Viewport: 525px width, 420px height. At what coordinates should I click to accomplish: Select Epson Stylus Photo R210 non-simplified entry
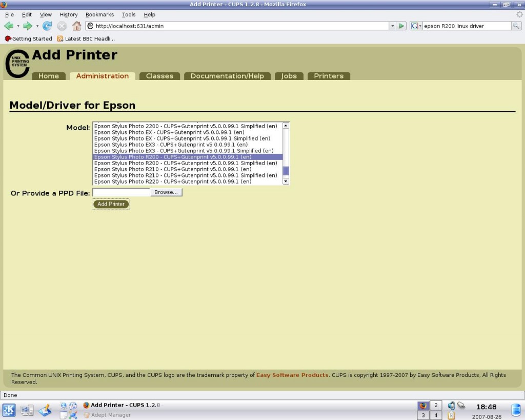188,169
